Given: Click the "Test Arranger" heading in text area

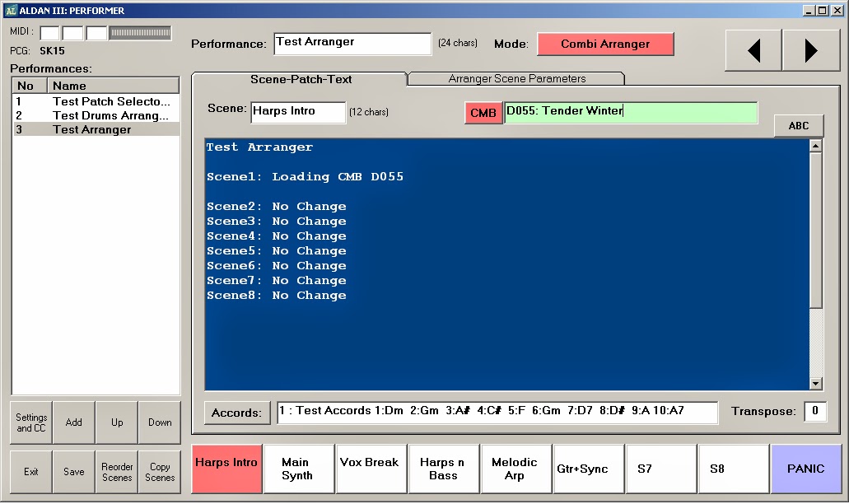Looking at the screenshot, I should (x=259, y=147).
